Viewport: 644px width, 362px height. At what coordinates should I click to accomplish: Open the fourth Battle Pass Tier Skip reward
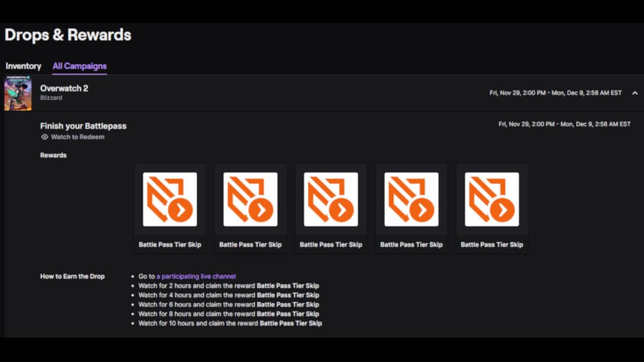pyautogui.click(x=411, y=200)
